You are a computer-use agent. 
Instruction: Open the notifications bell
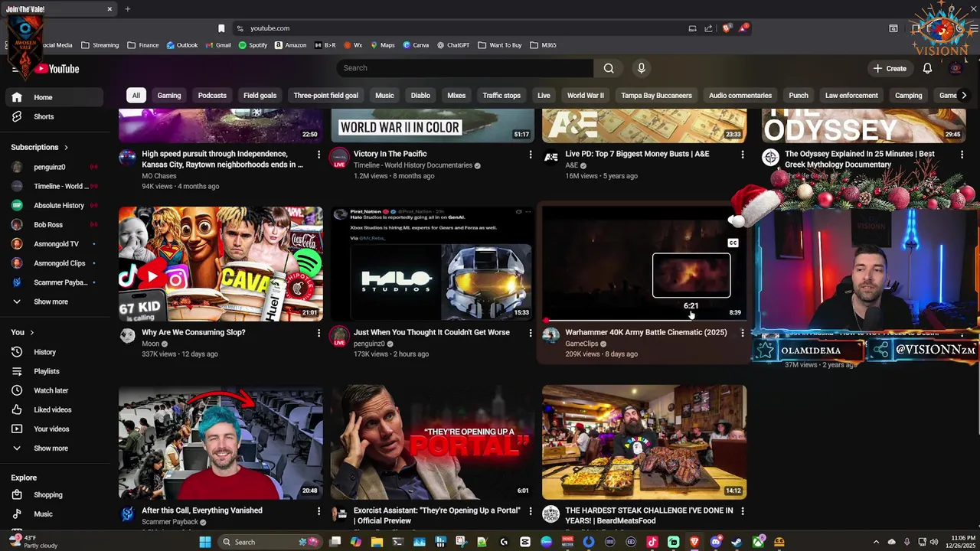[x=927, y=68]
